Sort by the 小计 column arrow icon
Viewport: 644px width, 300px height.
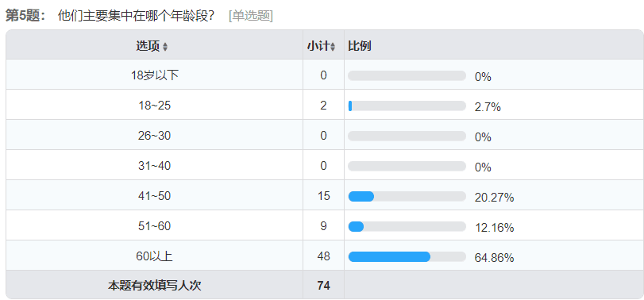333,47
